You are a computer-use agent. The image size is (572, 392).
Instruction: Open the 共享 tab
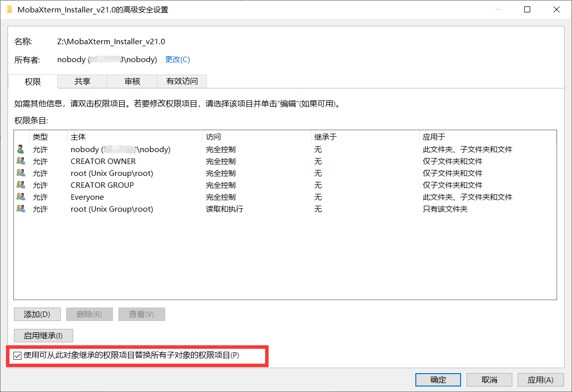point(83,81)
